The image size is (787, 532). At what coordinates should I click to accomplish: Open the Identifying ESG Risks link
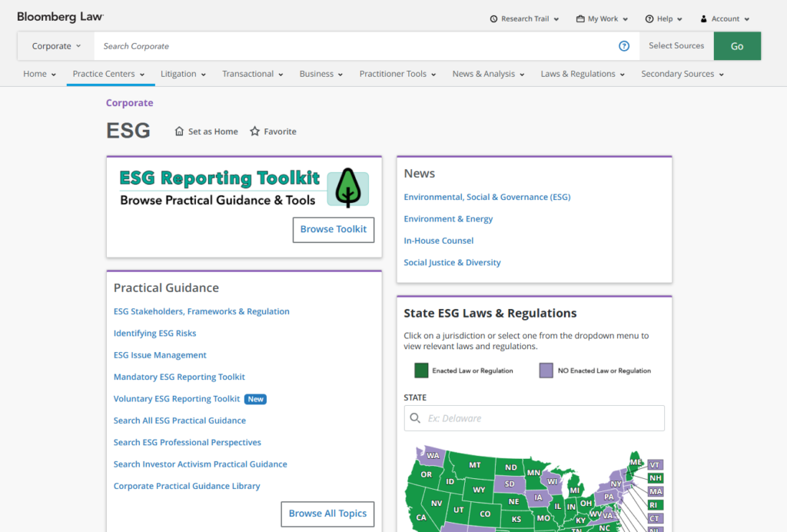point(154,334)
